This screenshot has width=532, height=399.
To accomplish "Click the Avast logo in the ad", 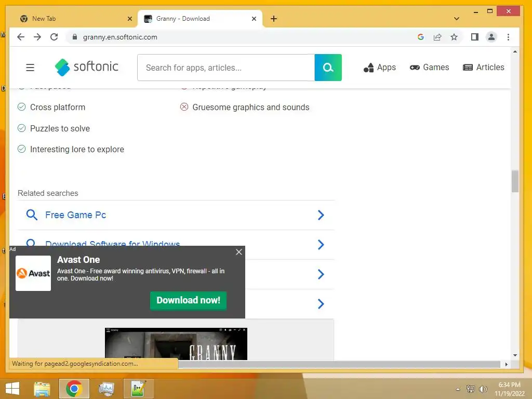I will [x=33, y=273].
